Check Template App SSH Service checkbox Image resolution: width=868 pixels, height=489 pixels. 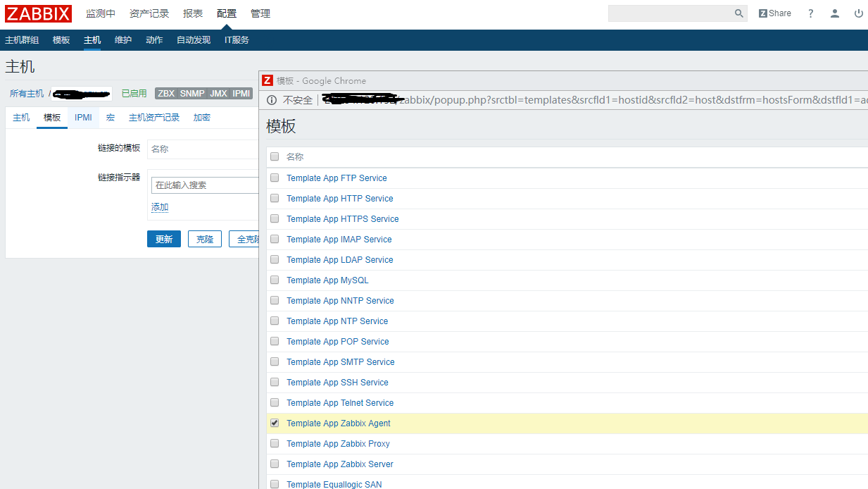[275, 382]
